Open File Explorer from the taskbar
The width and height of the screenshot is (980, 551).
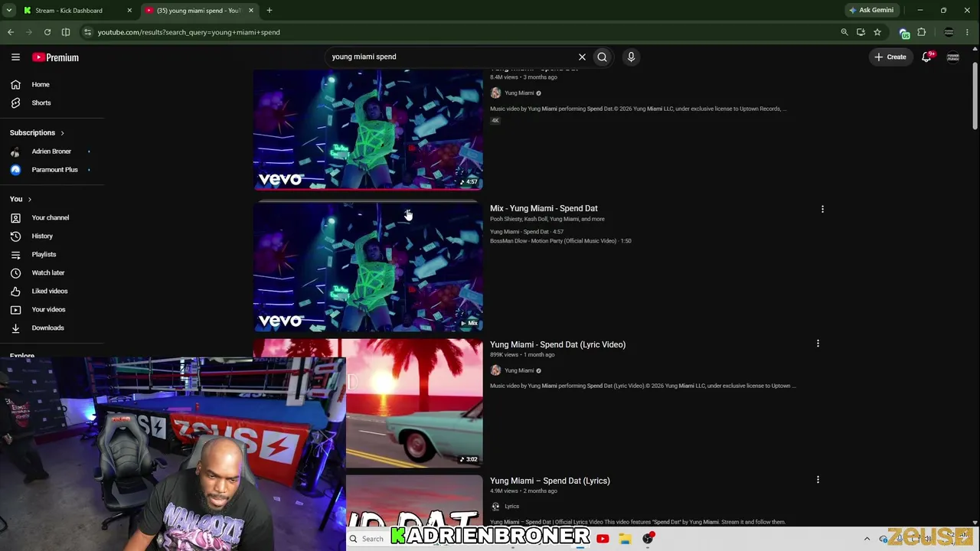click(626, 539)
